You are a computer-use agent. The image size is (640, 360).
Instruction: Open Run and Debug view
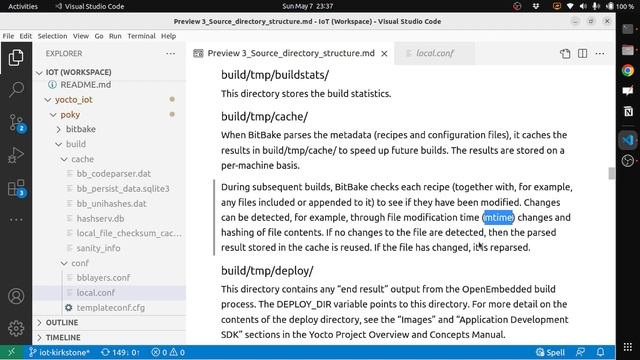(16, 156)
